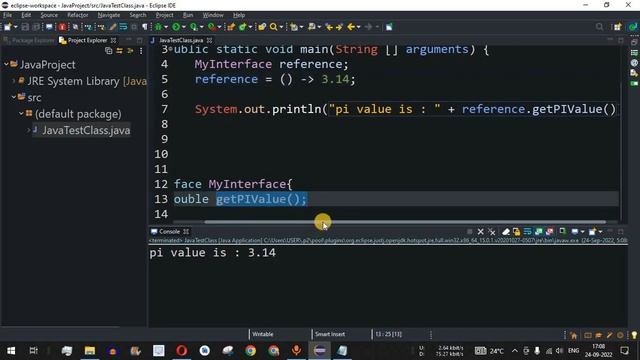
Task: Click the New Java Package icon
Action: tap(231, 27)
